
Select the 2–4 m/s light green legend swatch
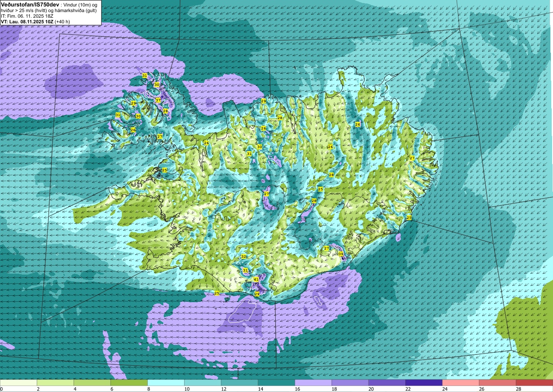point(55,383)
